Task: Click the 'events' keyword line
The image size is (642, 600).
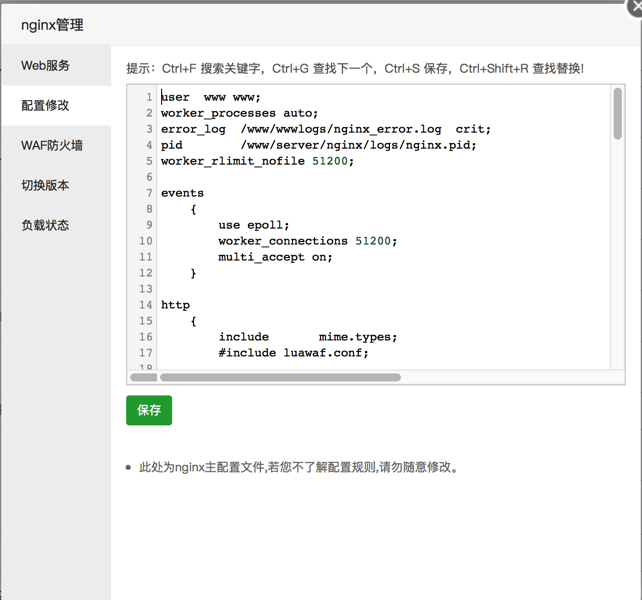Action: pyautogui.click(x=182, y=193)
